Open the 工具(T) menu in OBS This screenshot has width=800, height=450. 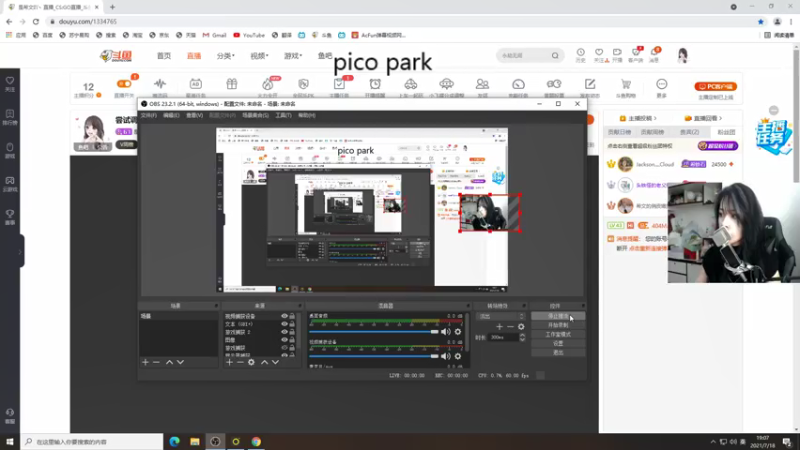pos(283,116)
